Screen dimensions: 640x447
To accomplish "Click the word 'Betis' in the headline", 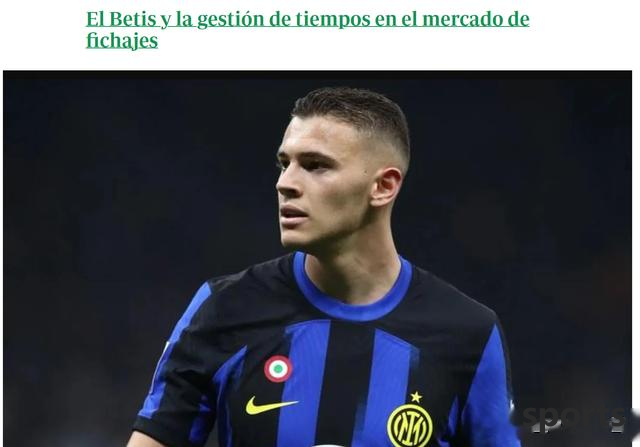I will 133,19.
